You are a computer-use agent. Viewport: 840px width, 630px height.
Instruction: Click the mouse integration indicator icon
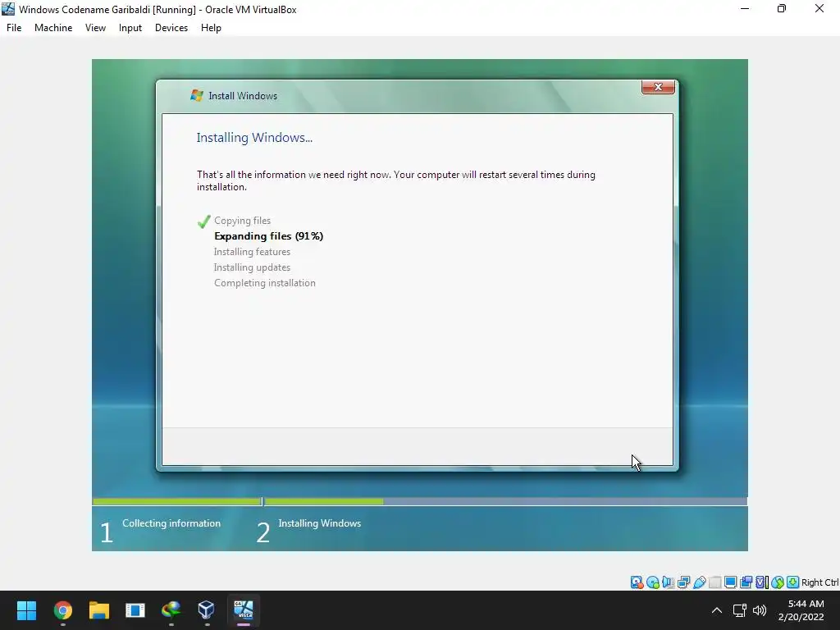click(778, 582)
